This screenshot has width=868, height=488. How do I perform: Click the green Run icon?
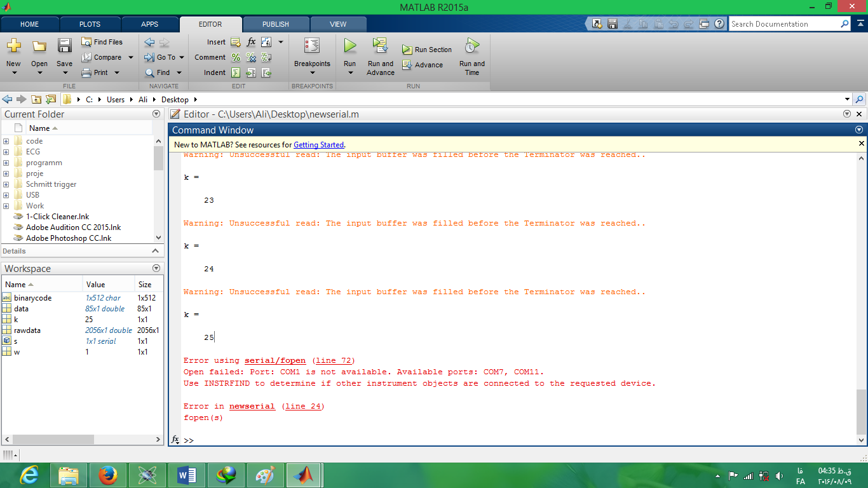pos(350,46)
